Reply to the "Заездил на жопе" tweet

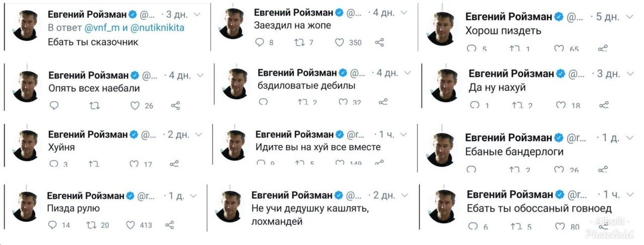[x=260, y=42]
